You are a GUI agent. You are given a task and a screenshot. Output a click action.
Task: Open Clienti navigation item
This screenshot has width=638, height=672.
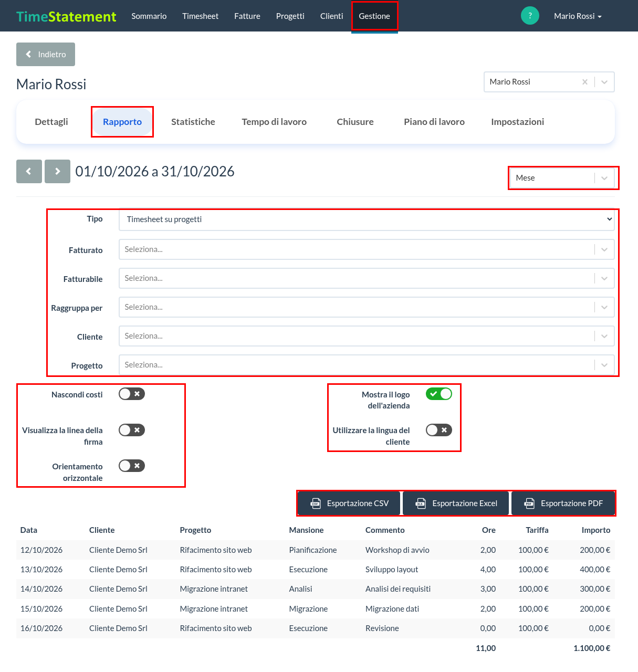click(x=332, y=16)
